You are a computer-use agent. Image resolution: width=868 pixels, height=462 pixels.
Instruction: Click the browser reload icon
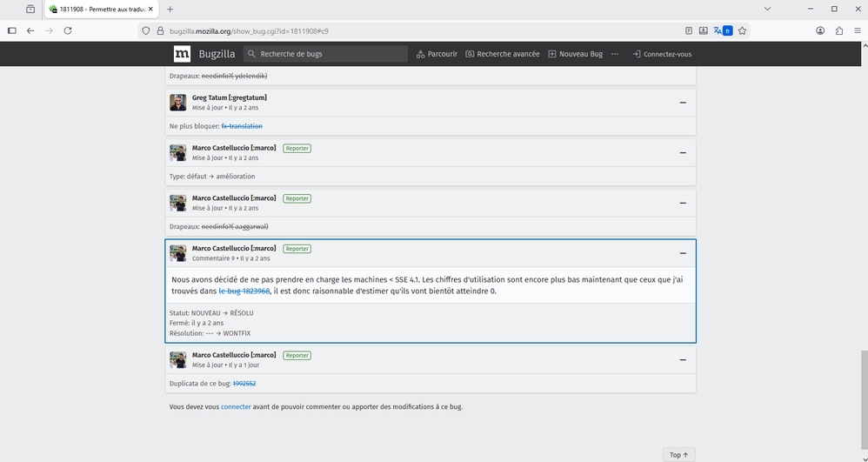click(68, 30)
